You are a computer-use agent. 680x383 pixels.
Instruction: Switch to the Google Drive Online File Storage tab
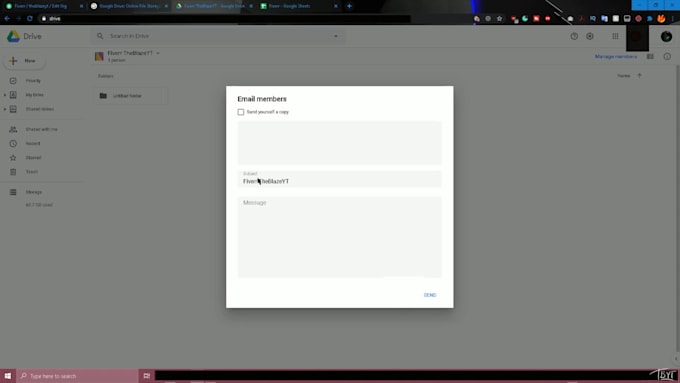coord(129,6)
